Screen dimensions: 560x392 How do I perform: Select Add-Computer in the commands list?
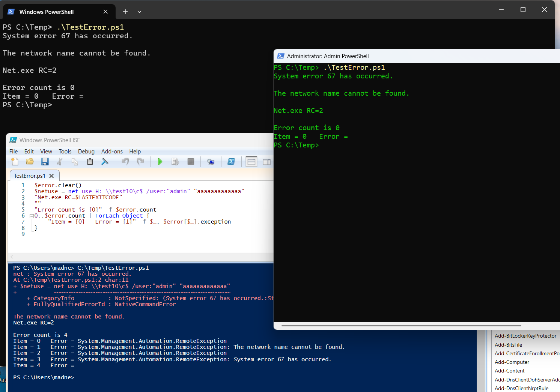tap(512, 362)
